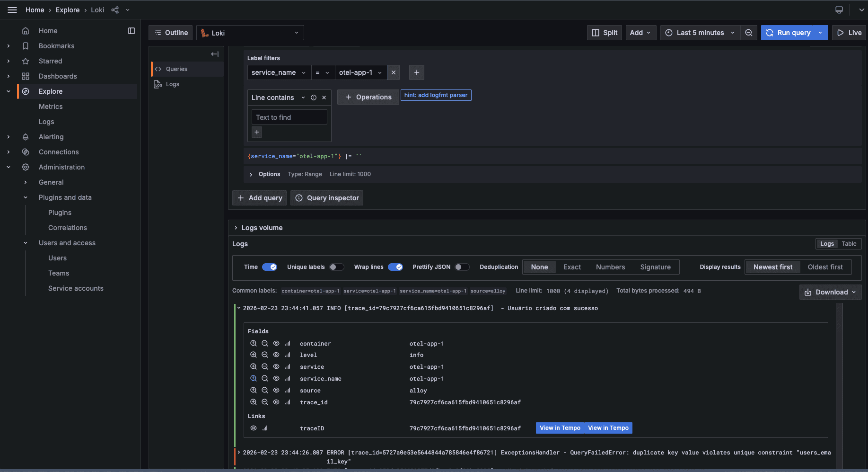This screenshot has width=868, height=472.
Task: Open Dashboards via the grid icon
Action: click(25, 76)
